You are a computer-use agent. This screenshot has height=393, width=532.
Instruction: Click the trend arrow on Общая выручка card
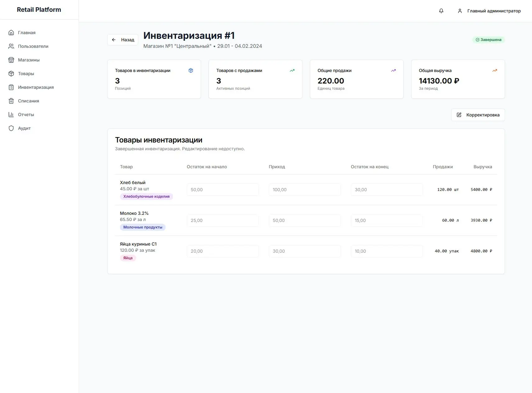(494, 70)
